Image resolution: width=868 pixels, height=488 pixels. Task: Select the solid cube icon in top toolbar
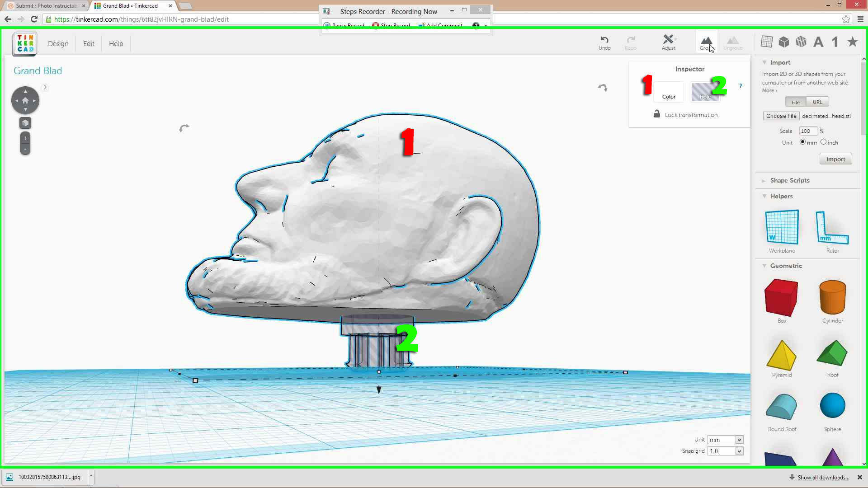coord(784,42)
